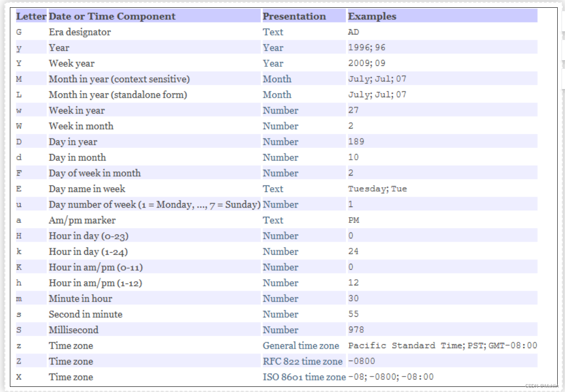
Task: Click the 'Week in month' cell
Action: (x=81, y=126)
